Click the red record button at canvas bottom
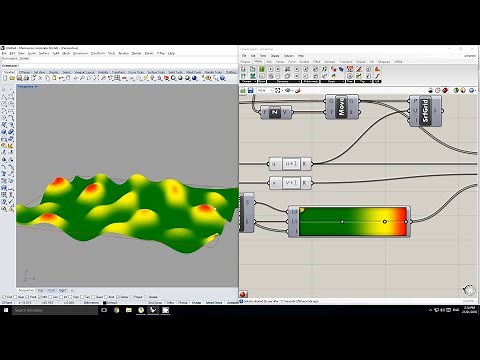 (x=243, y=294)
